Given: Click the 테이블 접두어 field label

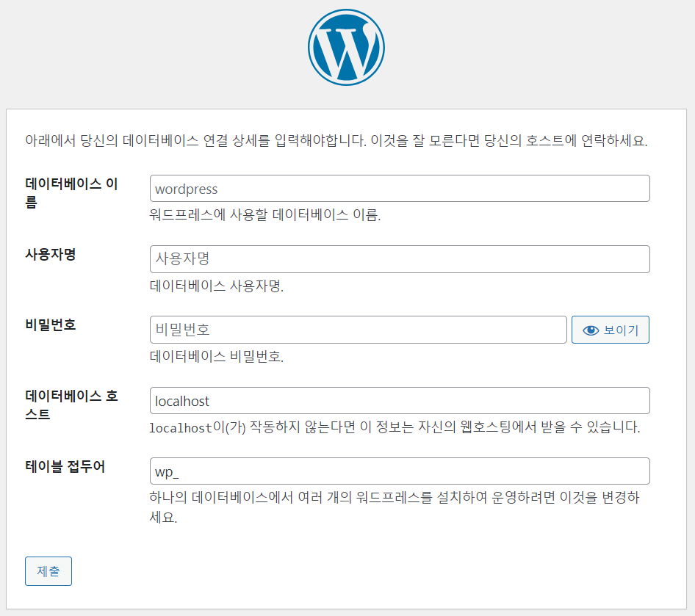Looking at the screenshot, I should pyautogui.click(x=65, y=467).
